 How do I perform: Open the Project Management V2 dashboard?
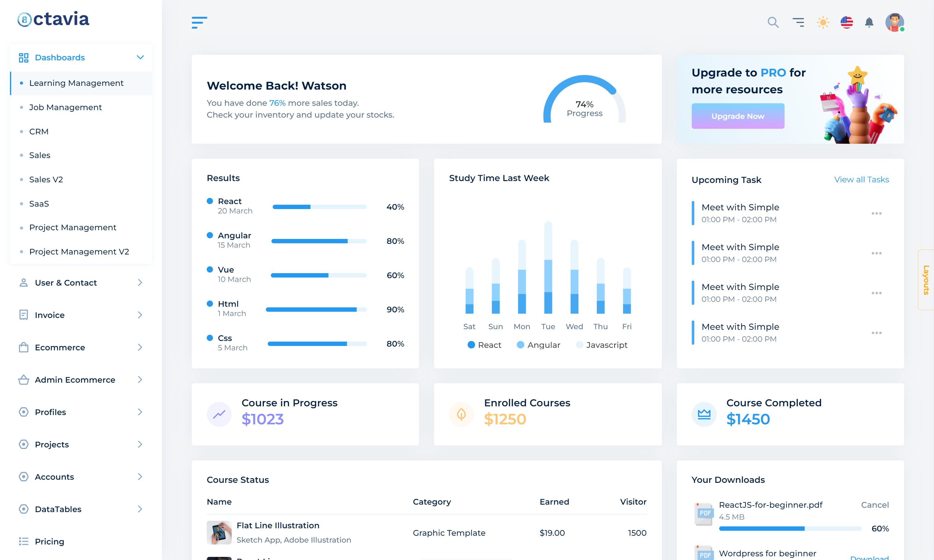[x=79, y=252]
